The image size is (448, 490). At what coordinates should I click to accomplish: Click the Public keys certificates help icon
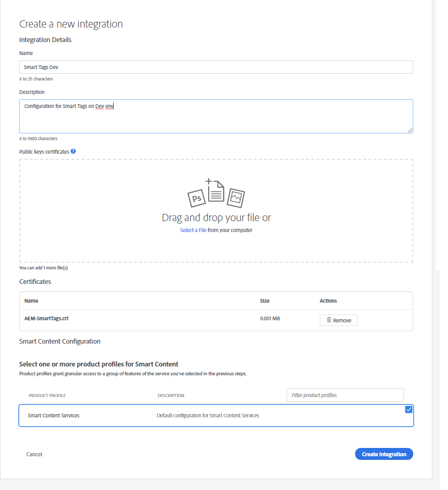pos(73,151)
